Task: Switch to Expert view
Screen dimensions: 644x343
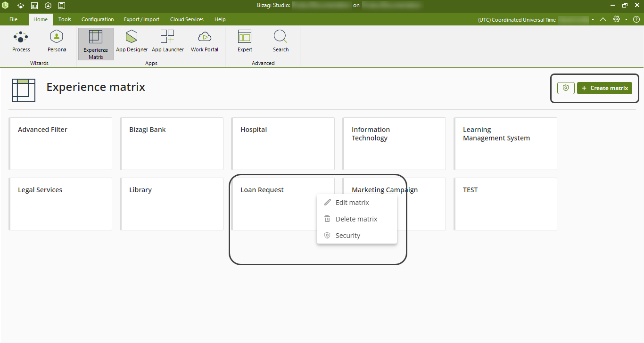Action: tap(245, 41)
